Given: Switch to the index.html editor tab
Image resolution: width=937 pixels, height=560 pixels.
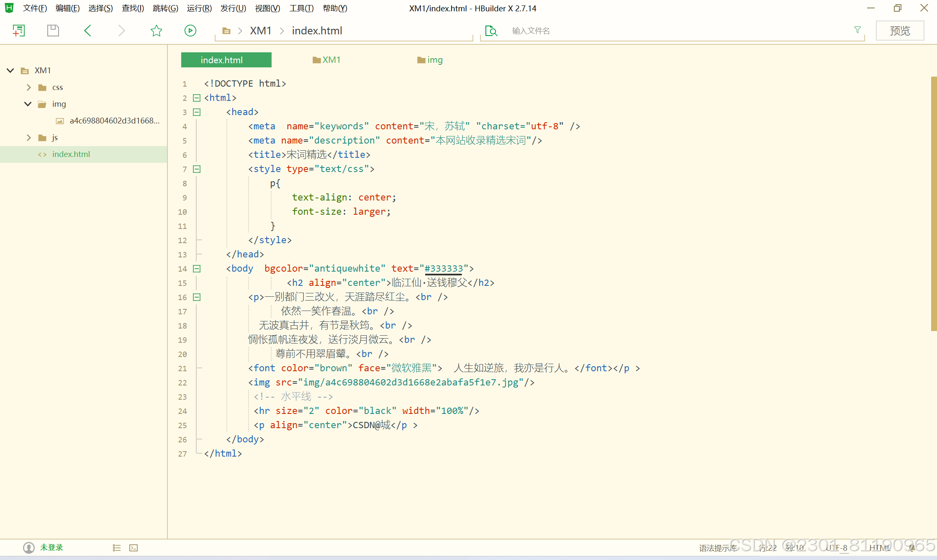Looking at the screenshot, I should pos(226,60).
